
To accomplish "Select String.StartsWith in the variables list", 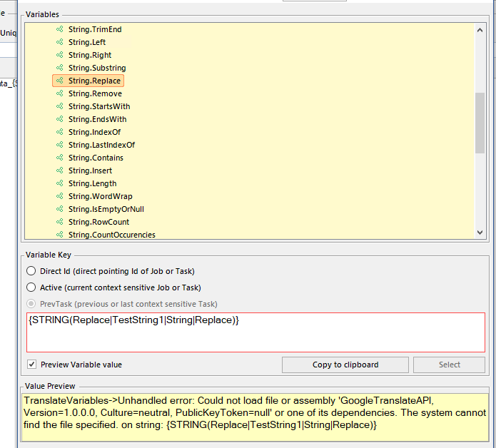I will tap(99, 106).
